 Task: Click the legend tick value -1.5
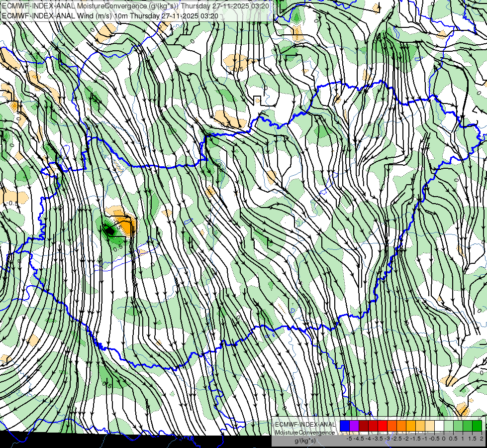[416, 439]
